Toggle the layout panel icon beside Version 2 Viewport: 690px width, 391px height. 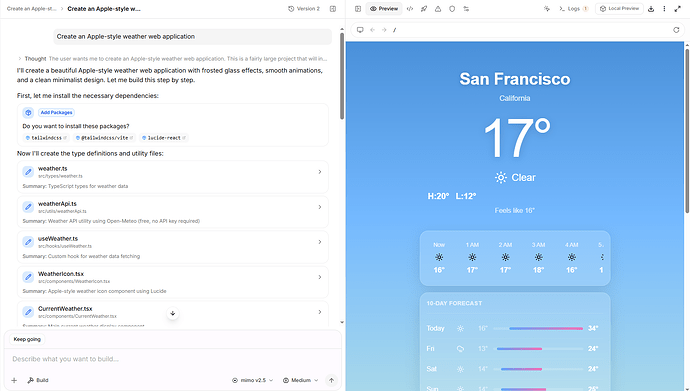tap(333, 9)
